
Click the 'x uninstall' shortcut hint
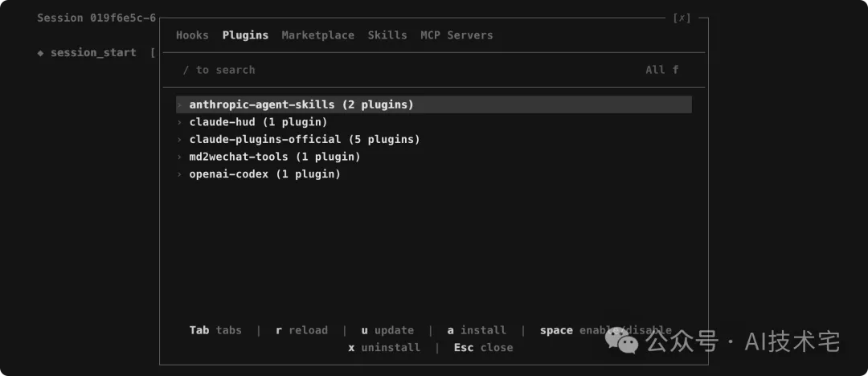click(x=384, y=348)
